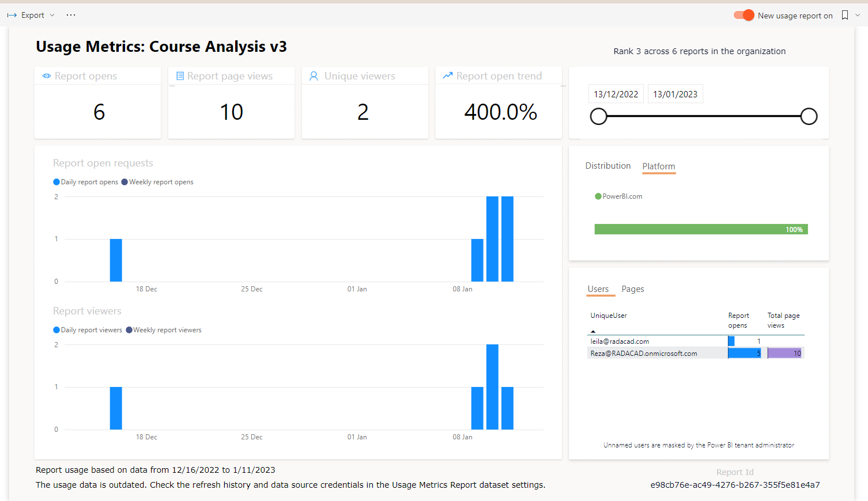Click the Export arrow icon

(12, 16)
